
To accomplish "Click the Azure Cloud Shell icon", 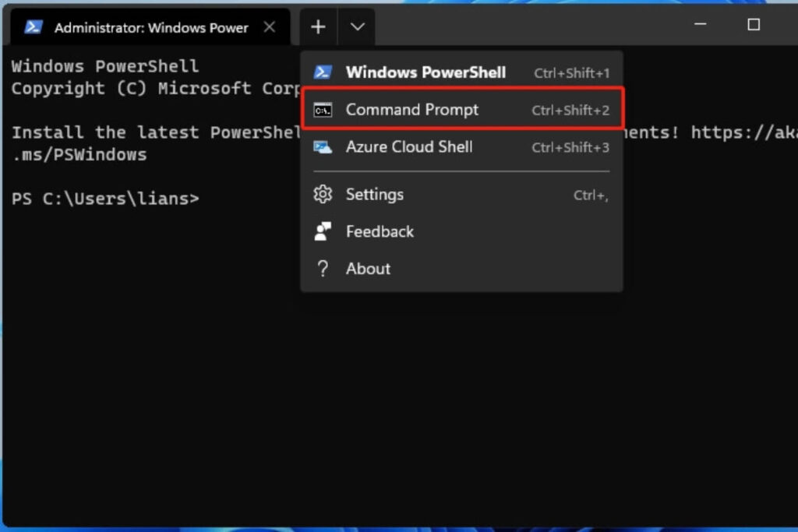I will pyautogui.click(x=322, y=147).
